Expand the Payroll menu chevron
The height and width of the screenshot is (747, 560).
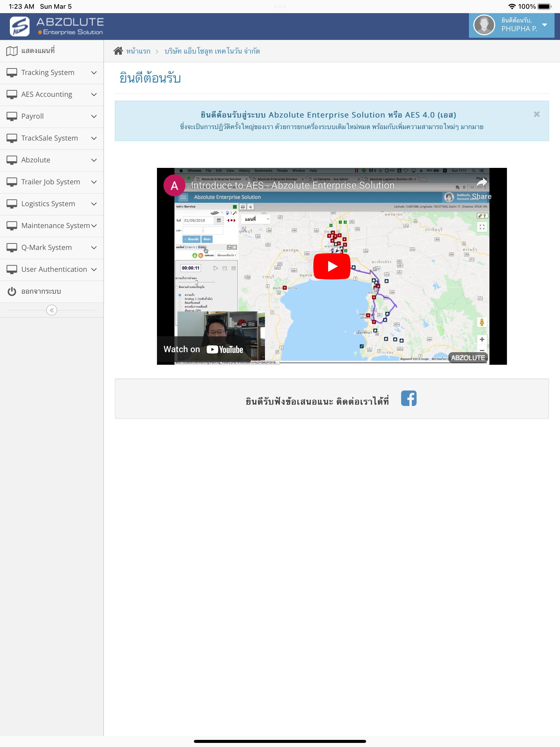pos(94,116)
